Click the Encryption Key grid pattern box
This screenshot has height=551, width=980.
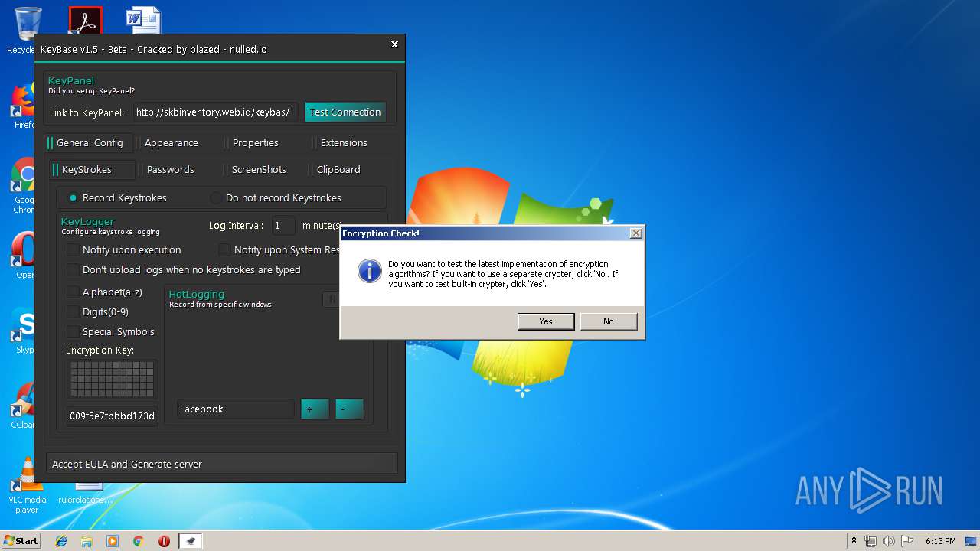click(x=112, y=379)
